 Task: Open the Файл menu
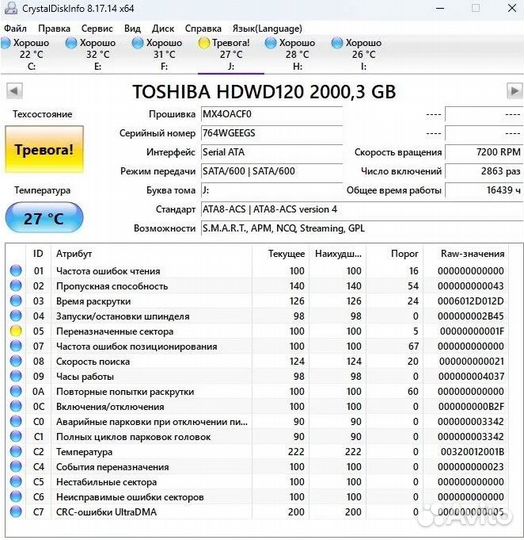15,28
